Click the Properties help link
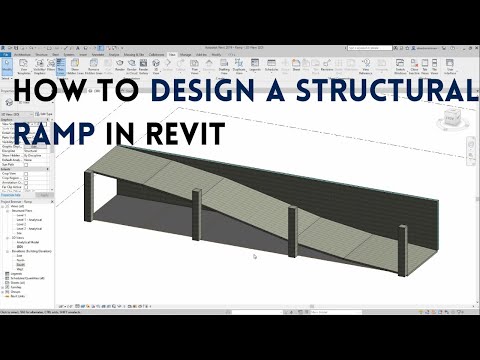Image resolution: width=480 pixels, height=360 pixels. 11,195
